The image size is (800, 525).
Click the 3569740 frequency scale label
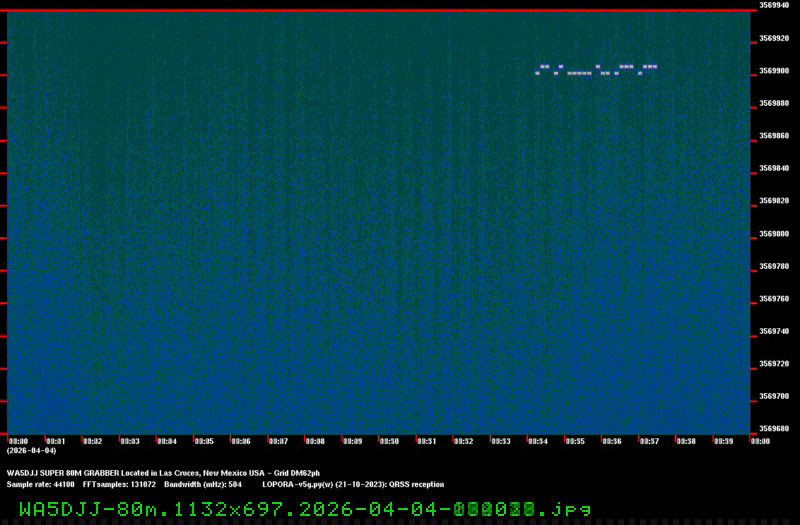pyautogui.click(x=775, y=331)
